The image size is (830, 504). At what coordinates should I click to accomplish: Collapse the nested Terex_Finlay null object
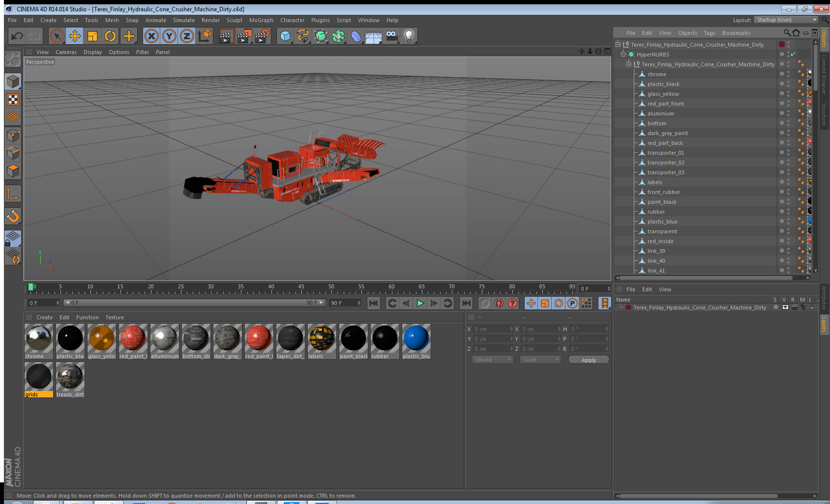click(x=629, y=64)
